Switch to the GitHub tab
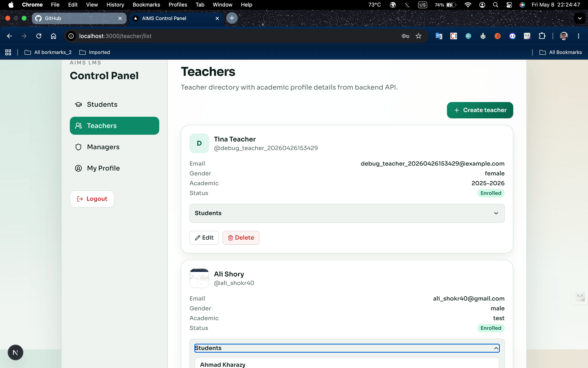This screenshot has height=368, width=588. (79, 18)
